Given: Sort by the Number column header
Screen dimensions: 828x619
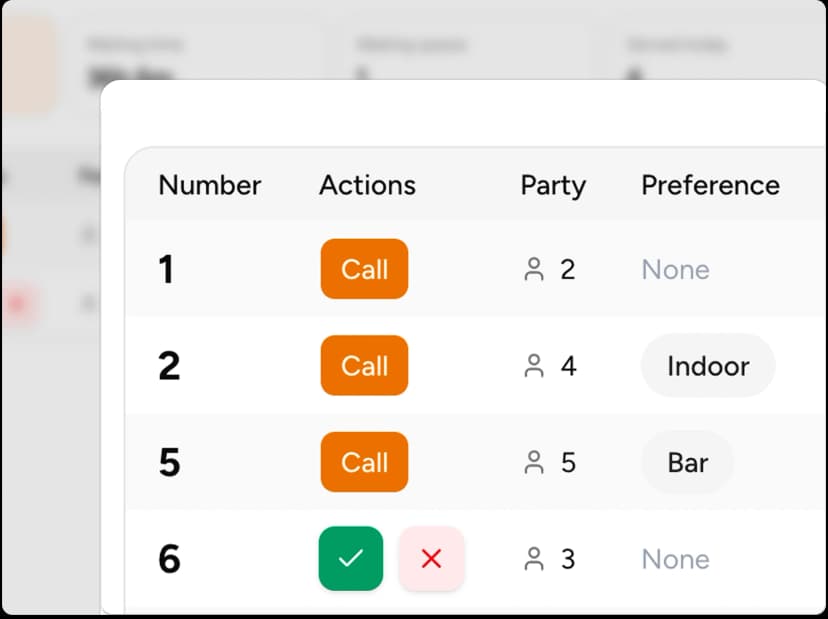Looking at the screenshot, I should [210, 185].
